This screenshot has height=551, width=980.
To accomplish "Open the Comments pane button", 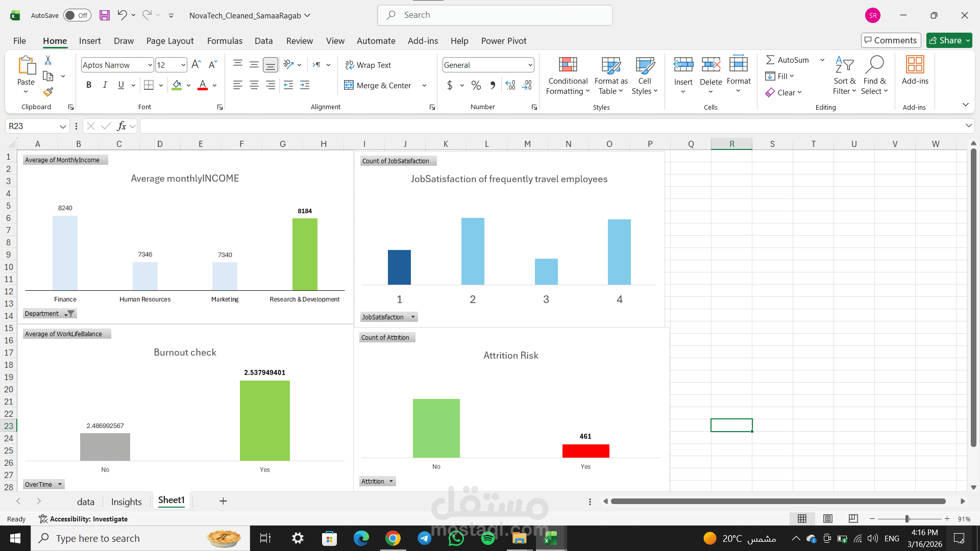I will pos(891,40).
